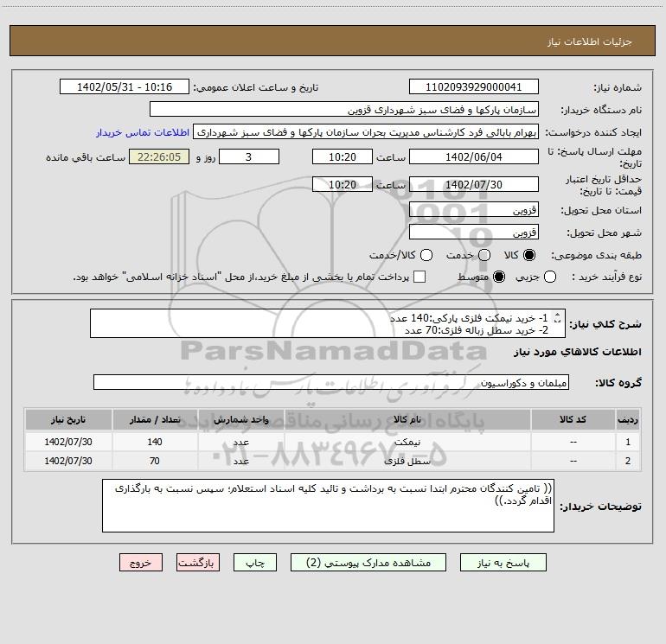
Task: View attached documents (2) button
Action: click(x=368, y=563)
